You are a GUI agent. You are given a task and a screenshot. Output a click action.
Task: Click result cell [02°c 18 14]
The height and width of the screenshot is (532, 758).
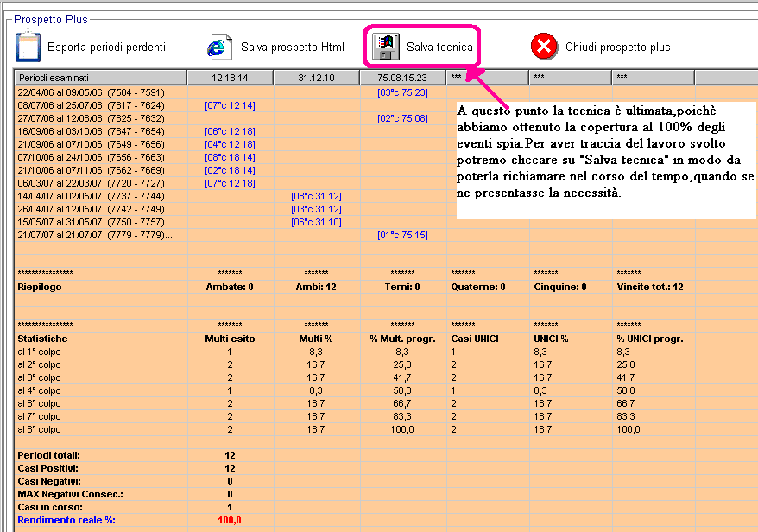231,170
